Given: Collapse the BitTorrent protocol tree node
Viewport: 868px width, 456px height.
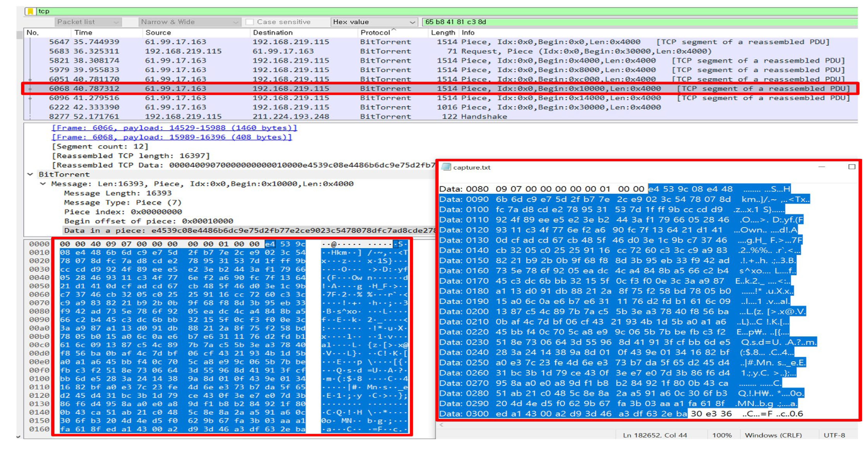Looking at the screenshot, I should tap(30, 174).
